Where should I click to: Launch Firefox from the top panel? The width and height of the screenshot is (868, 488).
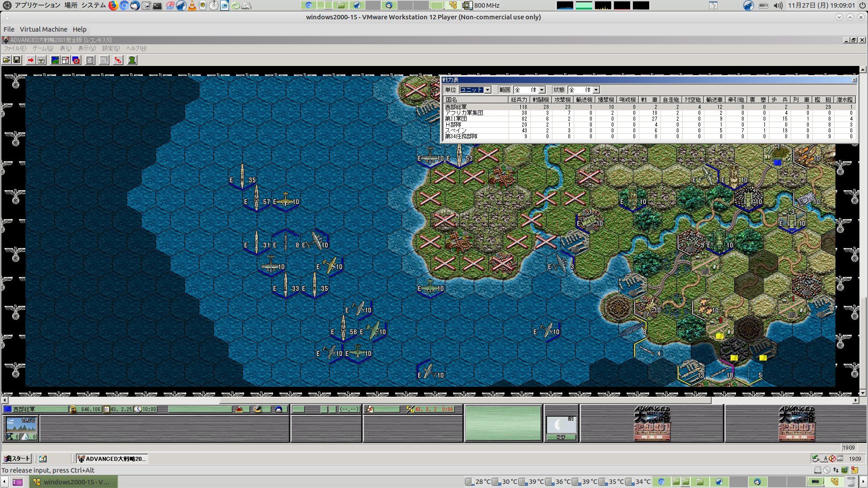pyautogui.click(x=113, y=5)
